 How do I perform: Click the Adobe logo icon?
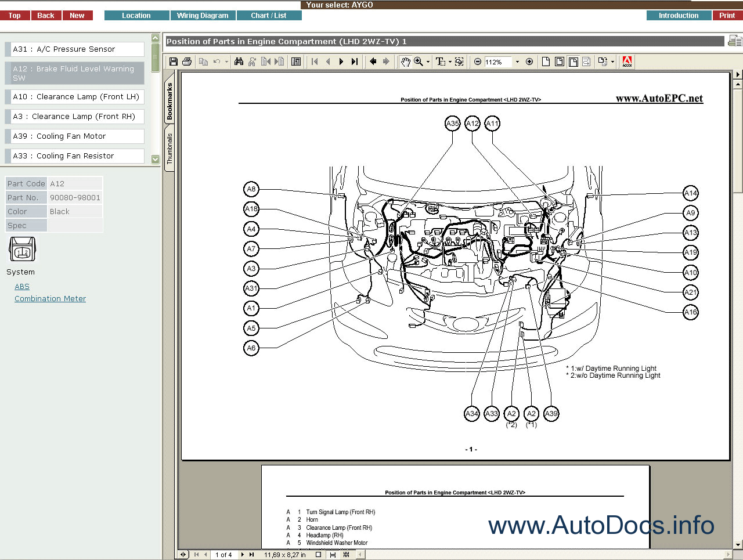point(627,62)
